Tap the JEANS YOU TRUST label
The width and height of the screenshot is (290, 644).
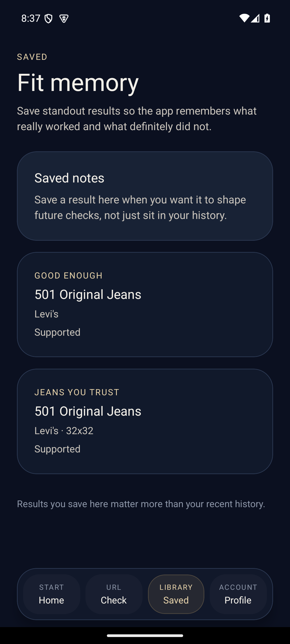[x=77, y=392]
